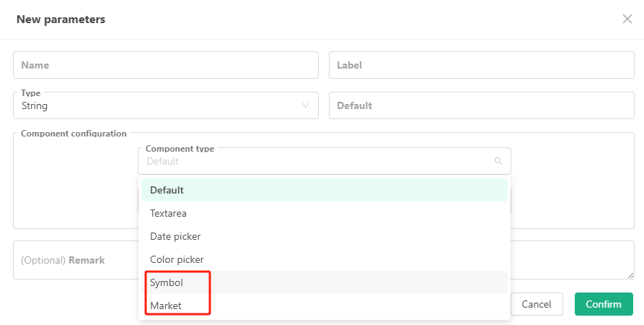This screenshot has width=644, height=325.
Task: Grab the Remark textarea resize handle
Action: coord(630,275)
